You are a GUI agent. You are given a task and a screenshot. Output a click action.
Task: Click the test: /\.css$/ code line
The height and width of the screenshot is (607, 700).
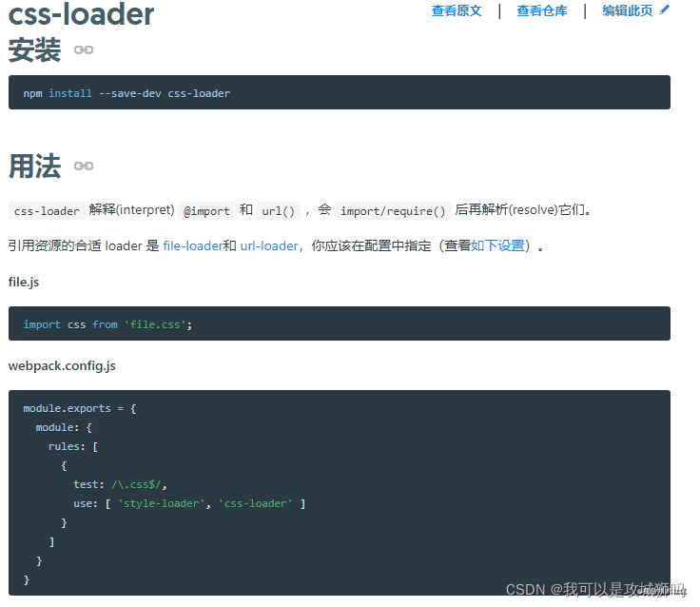(x=120, y=484)
